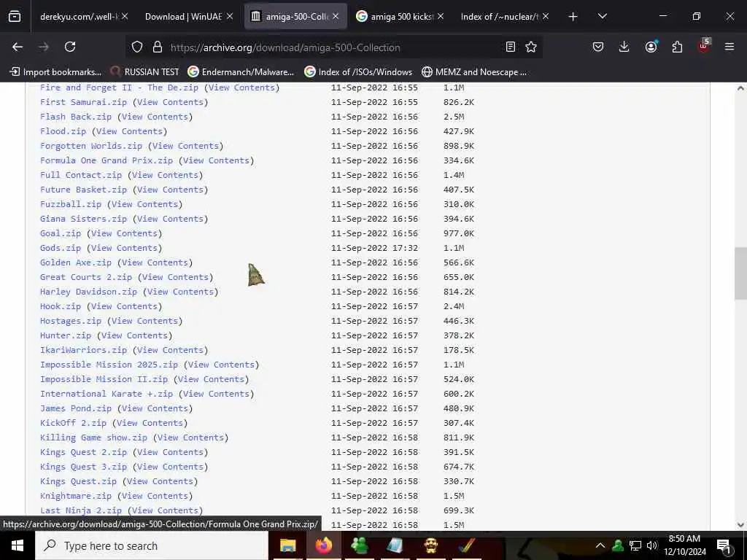Open Endermanch/Malware bookmark
Viewport: 747px width, 560px height.
241,72
